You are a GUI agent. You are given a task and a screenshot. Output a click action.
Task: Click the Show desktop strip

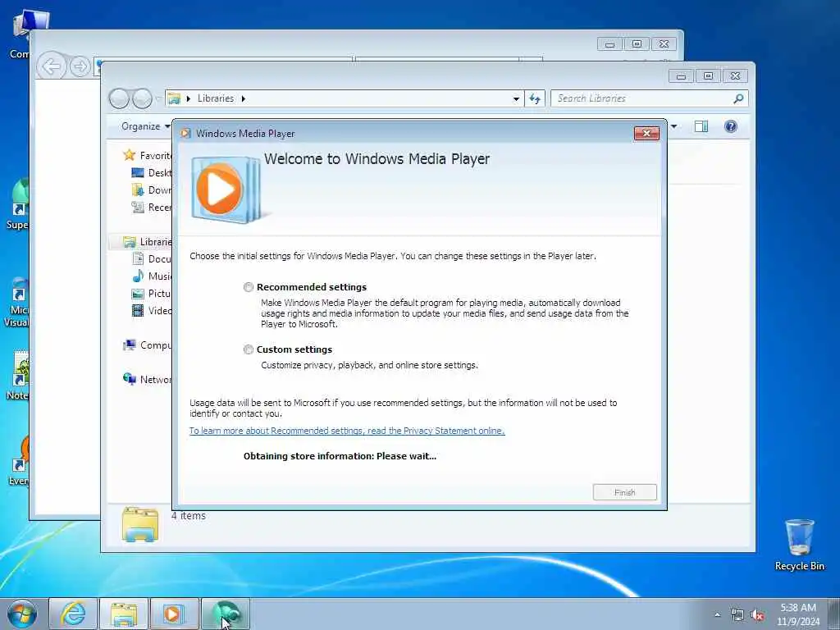834,614
